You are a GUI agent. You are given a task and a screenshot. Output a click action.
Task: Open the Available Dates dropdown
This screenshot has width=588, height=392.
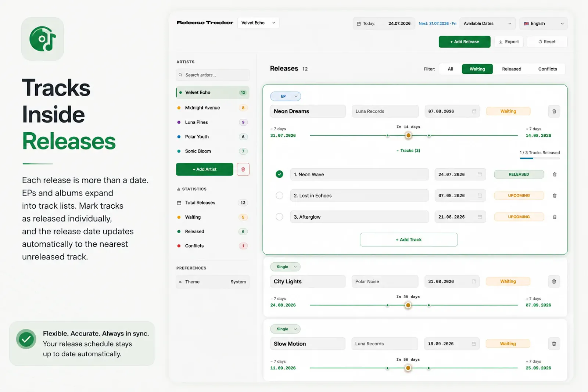point(487,24)
